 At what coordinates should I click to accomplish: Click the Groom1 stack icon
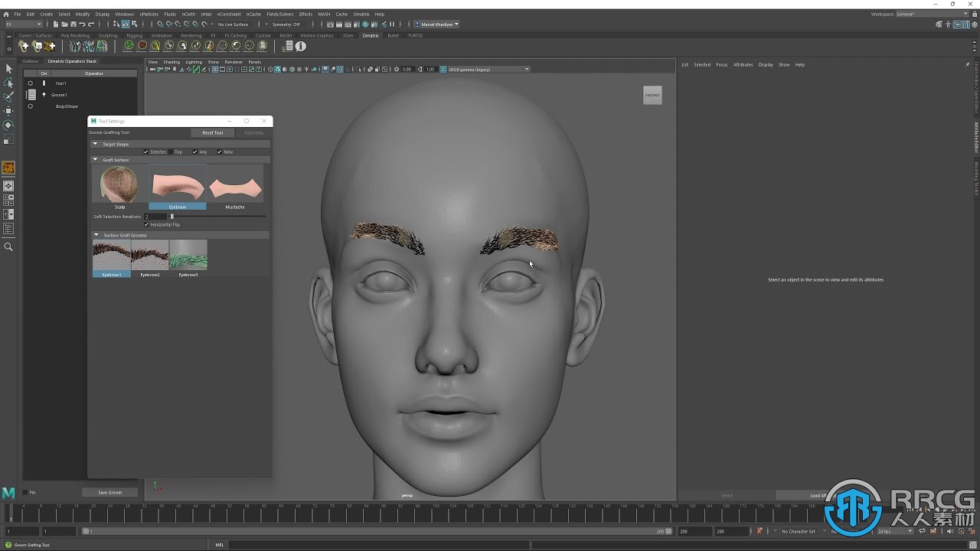pos(31,95)
